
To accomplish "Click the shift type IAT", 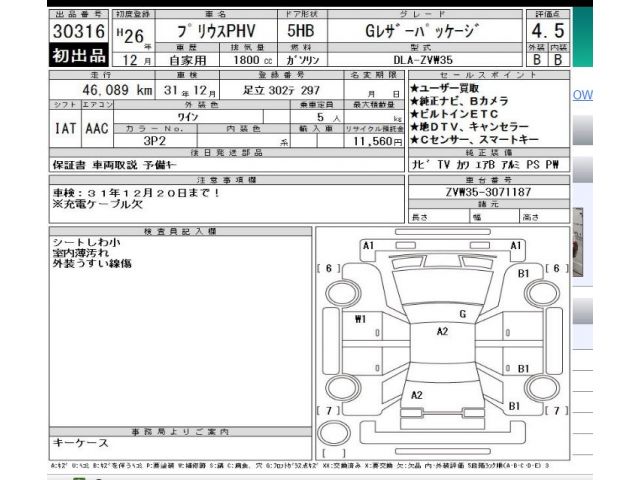I will coord(65,129).
